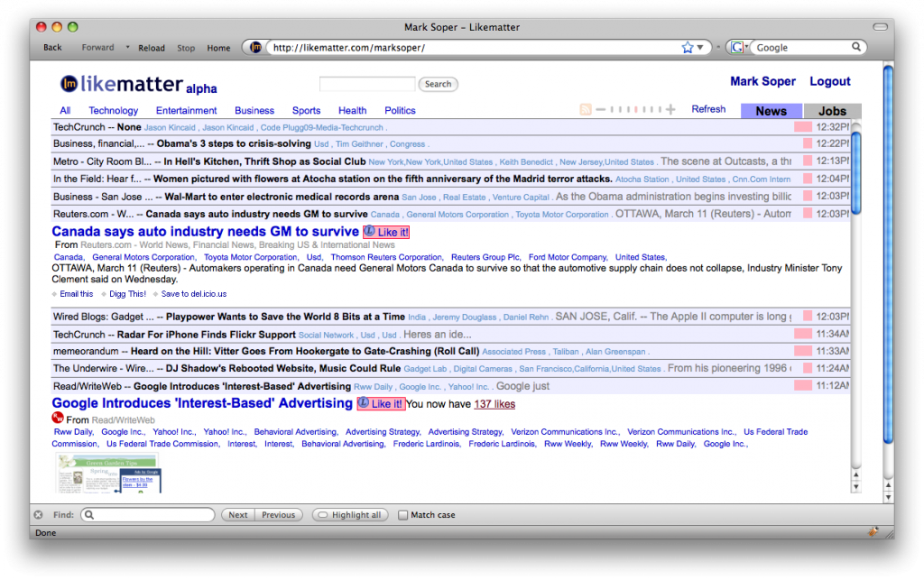Switch to the Jobs tab

[x=832, y=110]
